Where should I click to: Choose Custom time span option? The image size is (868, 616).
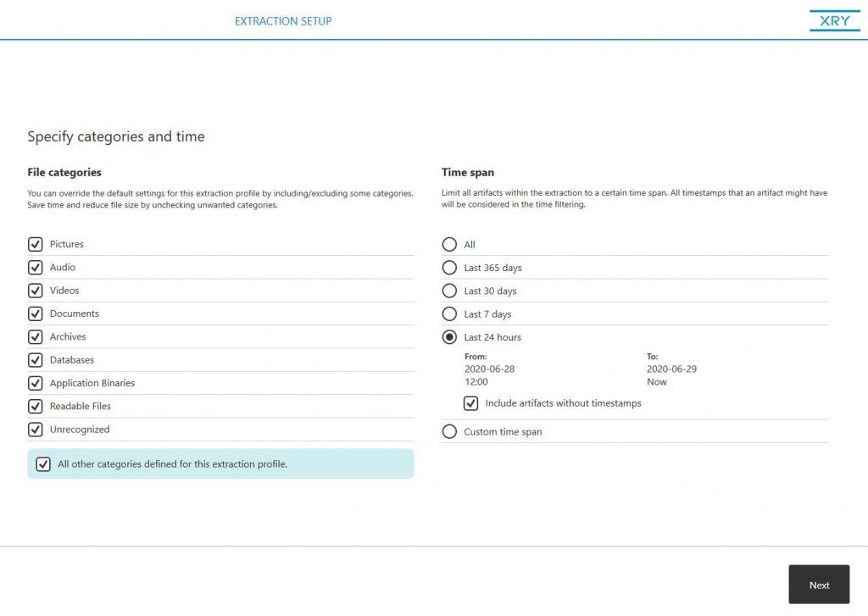(x=449, y=432)
